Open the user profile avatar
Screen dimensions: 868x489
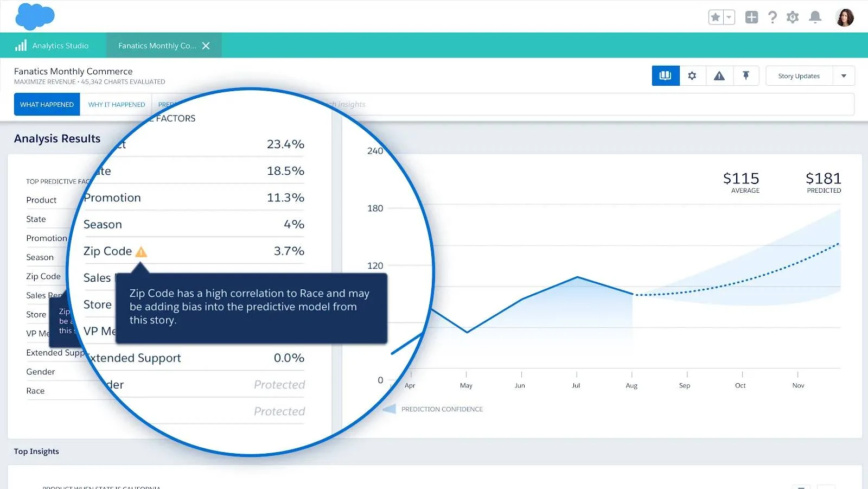point(845,17)
